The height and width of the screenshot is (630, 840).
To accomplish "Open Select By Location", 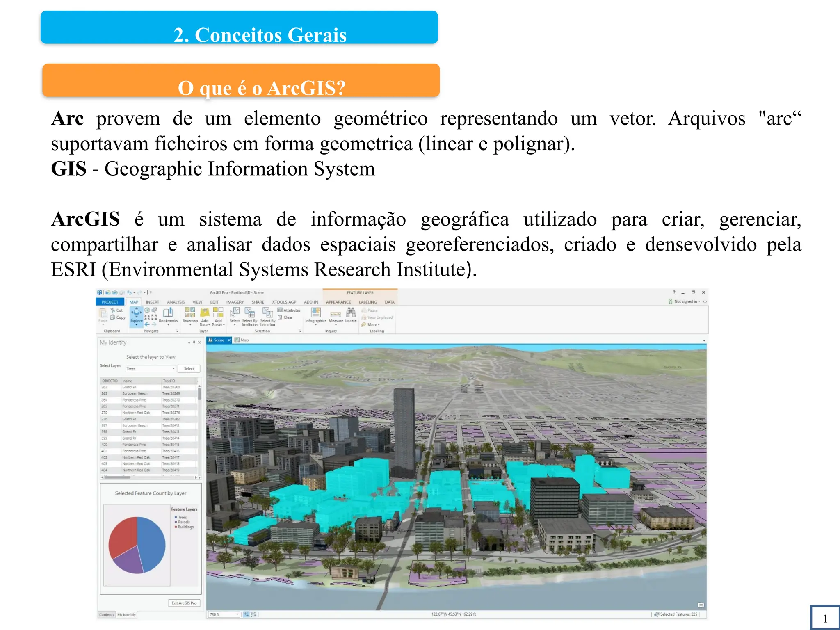I will 267,317.
